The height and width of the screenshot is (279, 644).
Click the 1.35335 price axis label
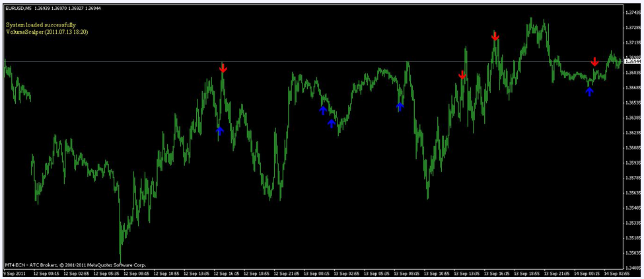[633, 223]
